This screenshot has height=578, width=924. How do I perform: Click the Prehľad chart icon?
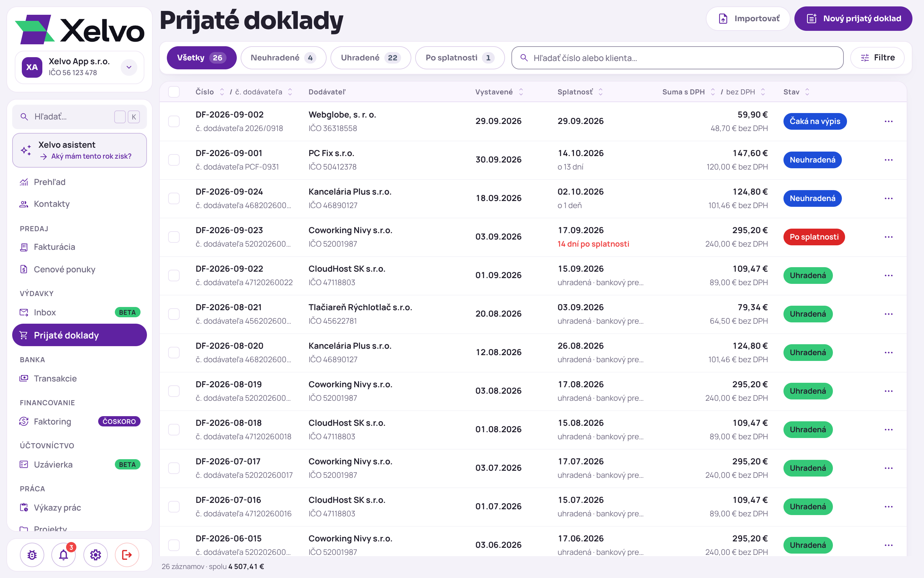(x=24, y=182)
